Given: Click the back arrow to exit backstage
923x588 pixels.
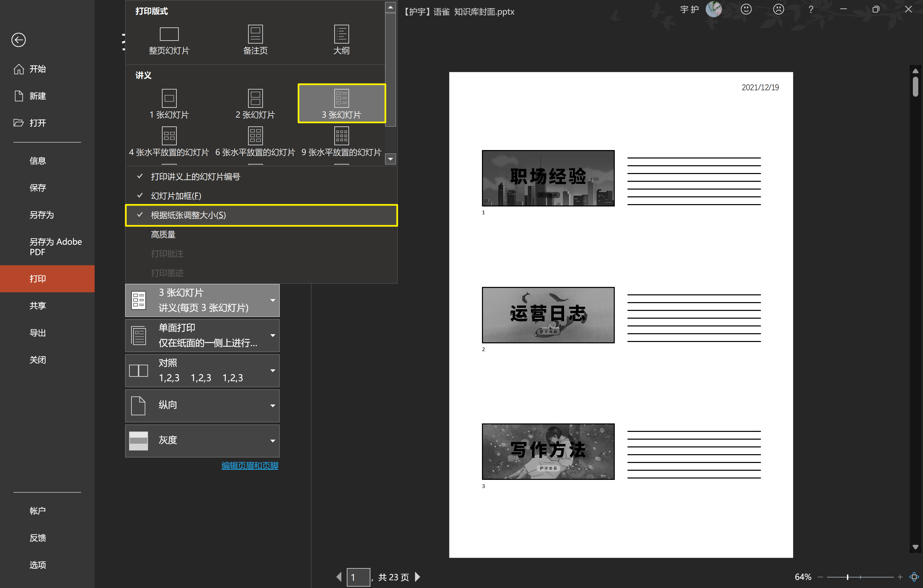Looking at the screenshot, I should point(18,40).
